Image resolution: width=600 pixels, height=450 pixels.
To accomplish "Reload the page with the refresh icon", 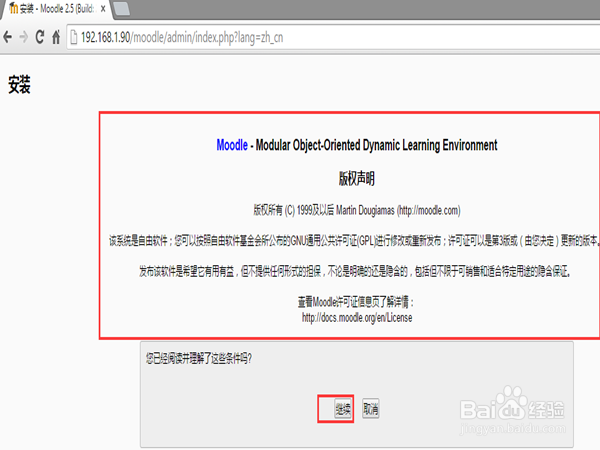I will tap(40, 37).
